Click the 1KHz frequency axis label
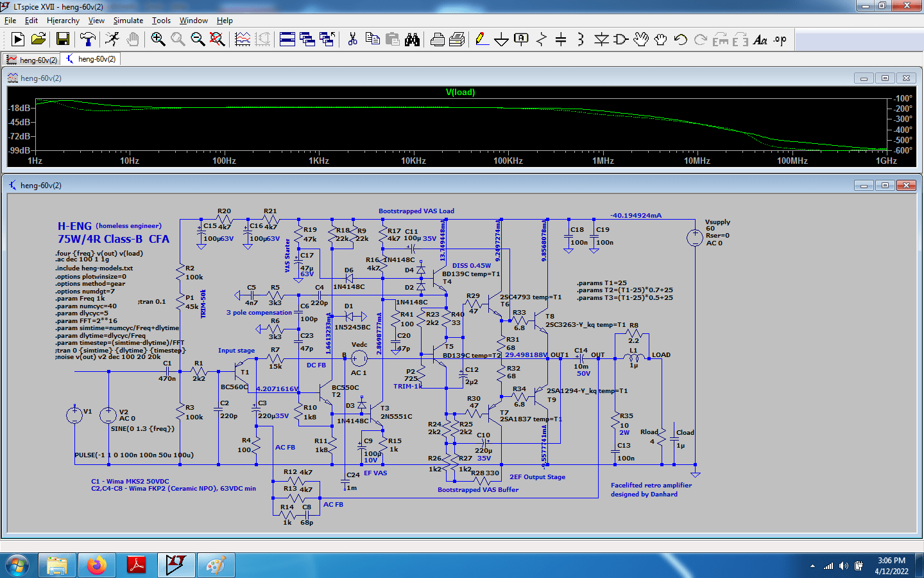Image resolution: width=924 pixels, height=578 pixels. click(319, 161)
